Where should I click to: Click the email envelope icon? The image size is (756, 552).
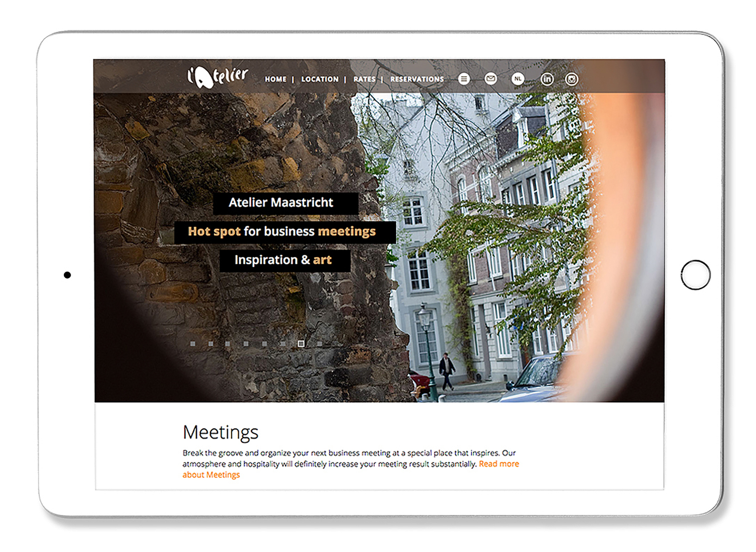(491, 79)
